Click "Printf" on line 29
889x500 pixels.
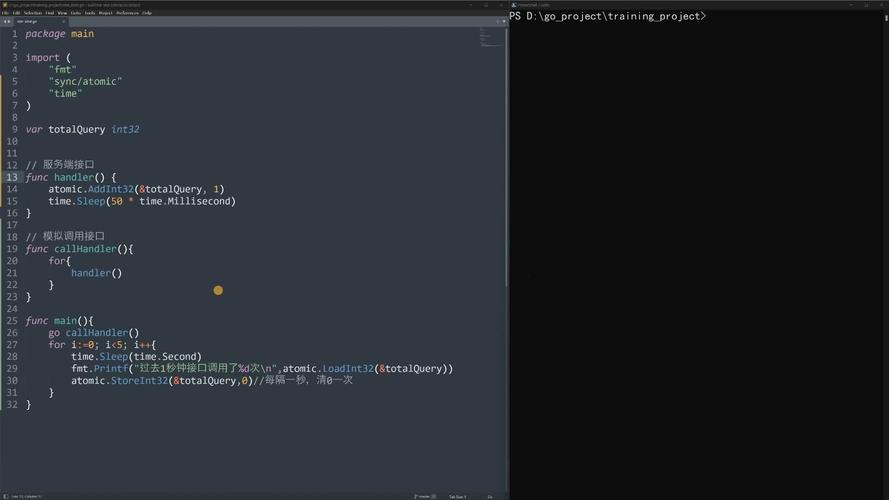click(111, 368)
